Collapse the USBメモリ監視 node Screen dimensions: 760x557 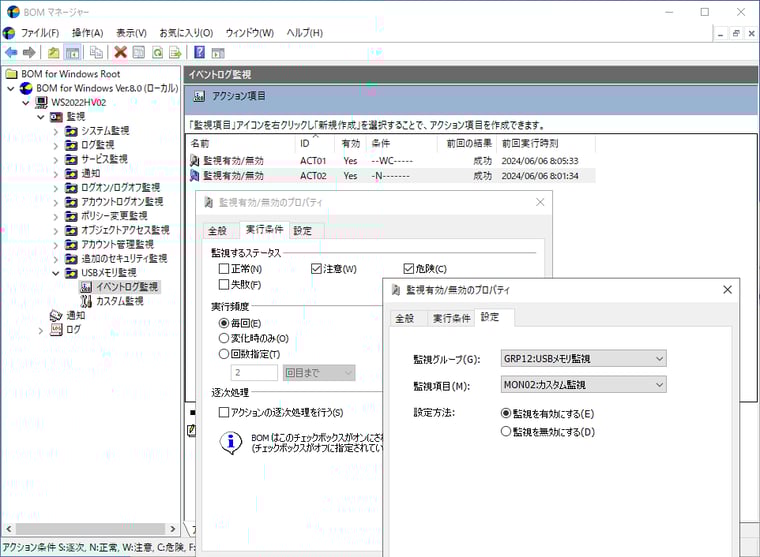point(56,273)
